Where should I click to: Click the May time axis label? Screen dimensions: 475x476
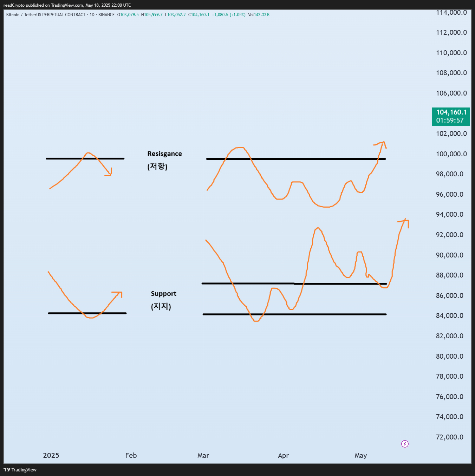point(360,456)
